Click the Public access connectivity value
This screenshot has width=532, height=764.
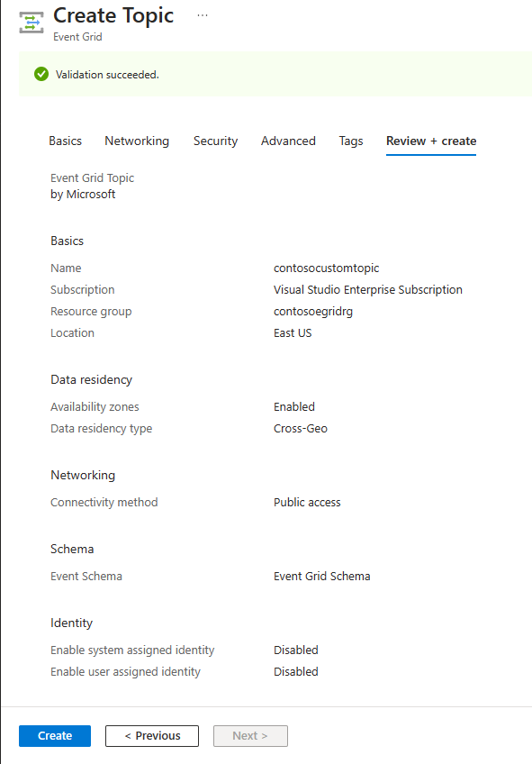tap(307, 503)
